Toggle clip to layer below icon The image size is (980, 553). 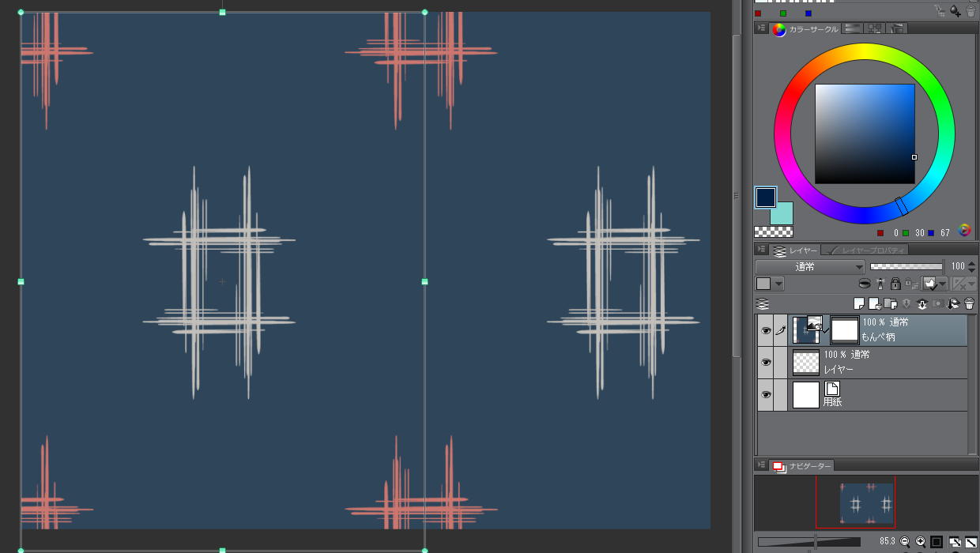click(x=865, y=284)
